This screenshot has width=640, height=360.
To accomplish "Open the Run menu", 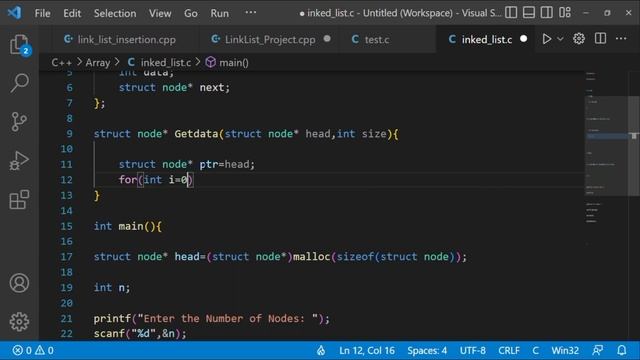I will coord(220,13).
